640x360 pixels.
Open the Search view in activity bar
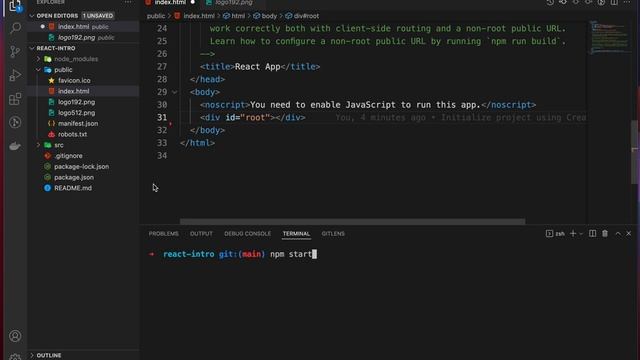pos(15,28)
